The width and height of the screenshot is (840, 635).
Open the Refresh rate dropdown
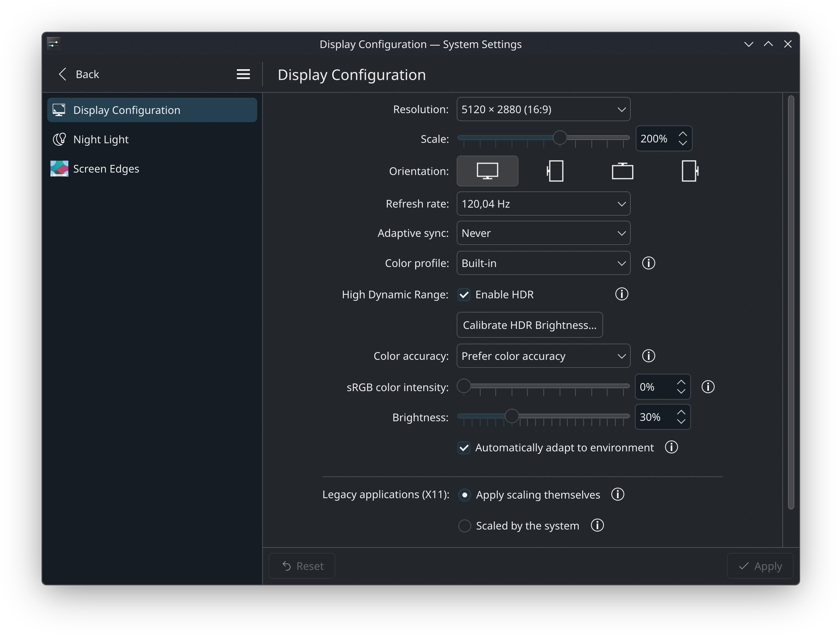[x=543, y=204]
